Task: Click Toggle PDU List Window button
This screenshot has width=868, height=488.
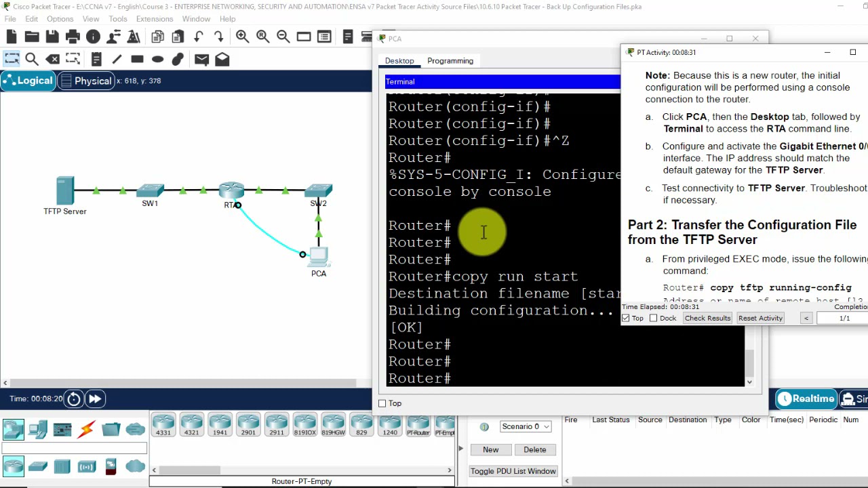Action: (x=513, y=471)
